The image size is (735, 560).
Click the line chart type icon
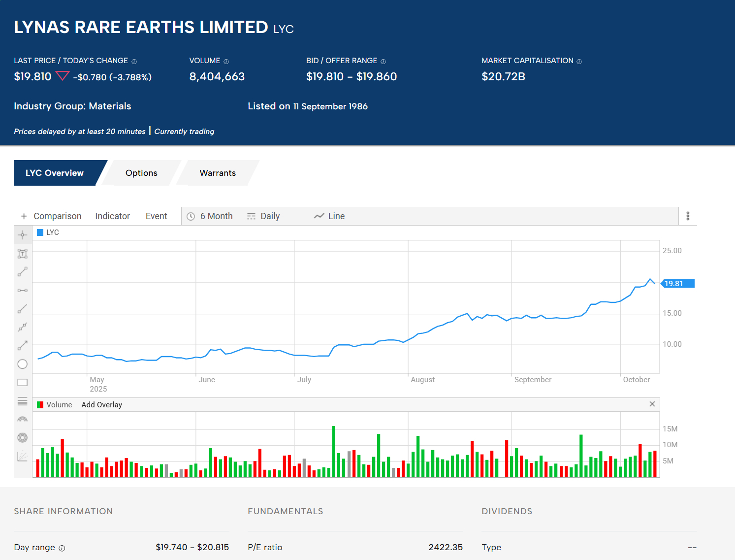click(x=319, y=216)
